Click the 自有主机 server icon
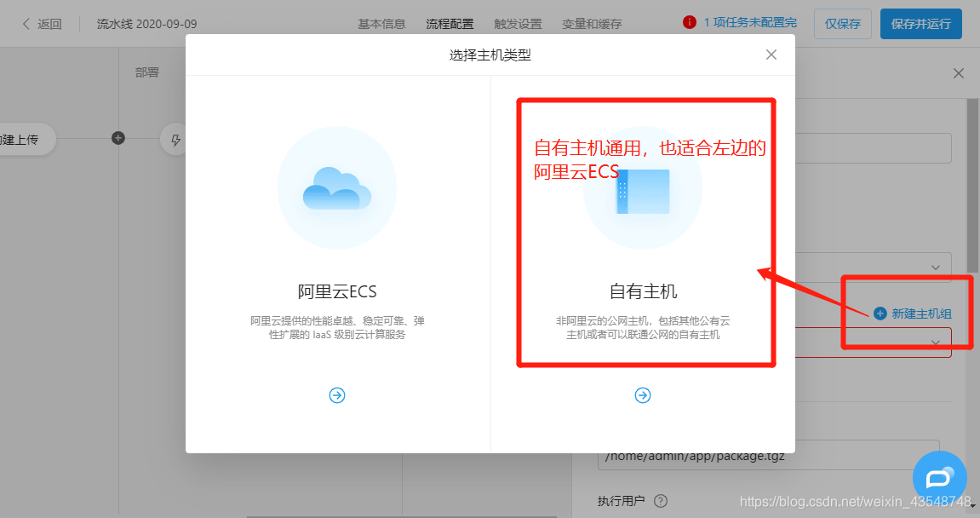 pyautogui.click(x=643, y=191)
